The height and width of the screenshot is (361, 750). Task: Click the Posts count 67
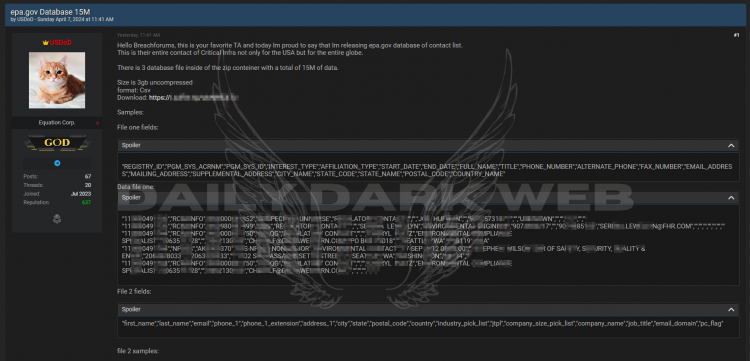88,176
